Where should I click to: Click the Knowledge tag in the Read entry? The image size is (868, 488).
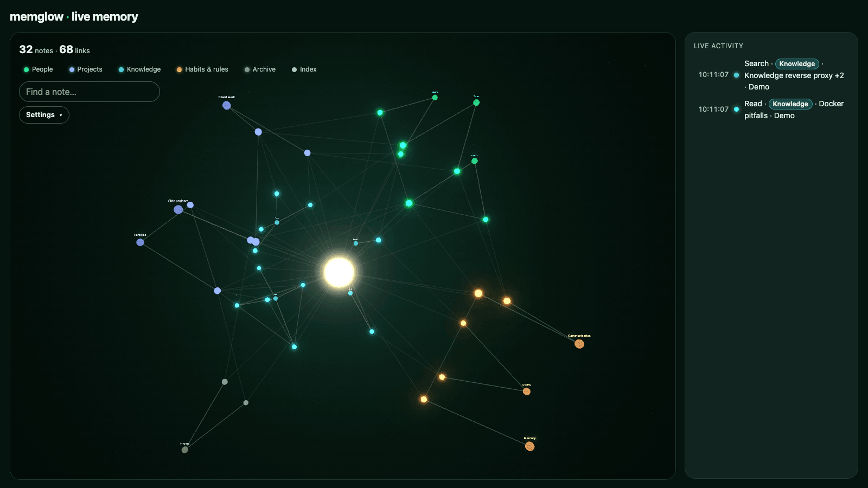[790, 104]
